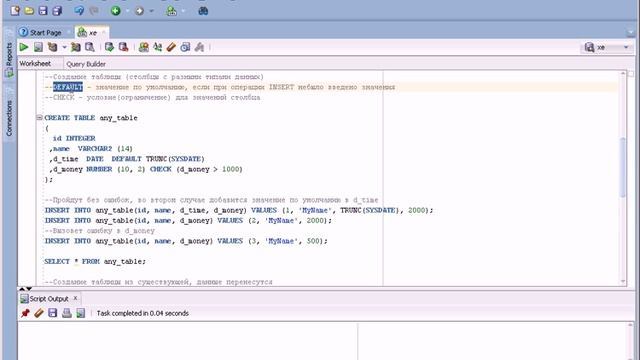Open SQL Worksheet icon in main toolbar

[x=171, y=11]
